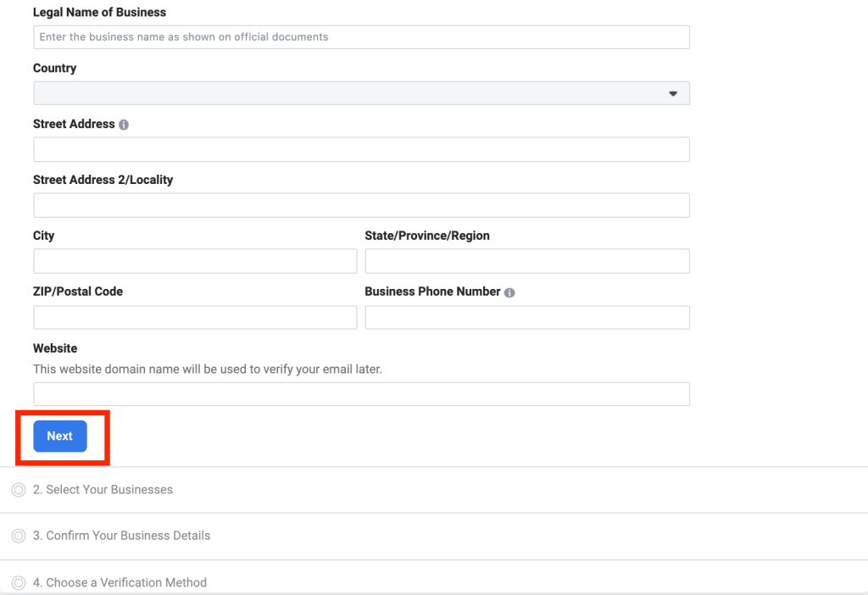
Task: Select the radio circle for step 2
Action: 19,490
